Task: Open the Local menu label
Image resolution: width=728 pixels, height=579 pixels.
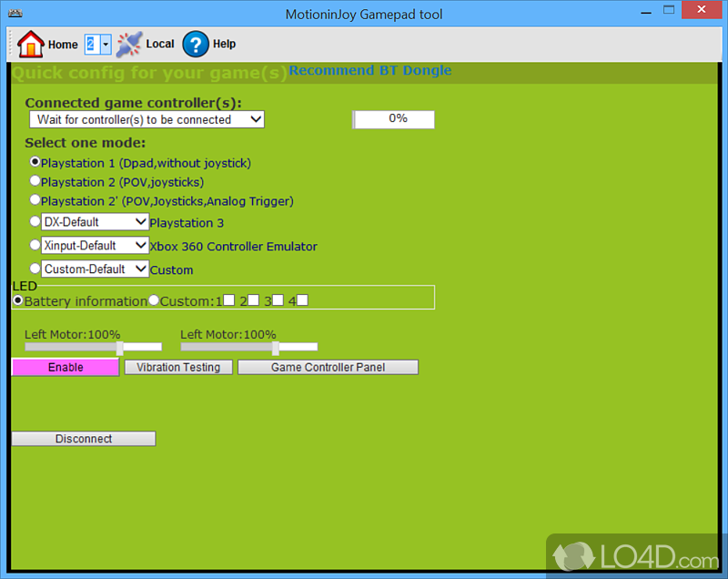Action: pyautogui.click(x=160, y=44)
